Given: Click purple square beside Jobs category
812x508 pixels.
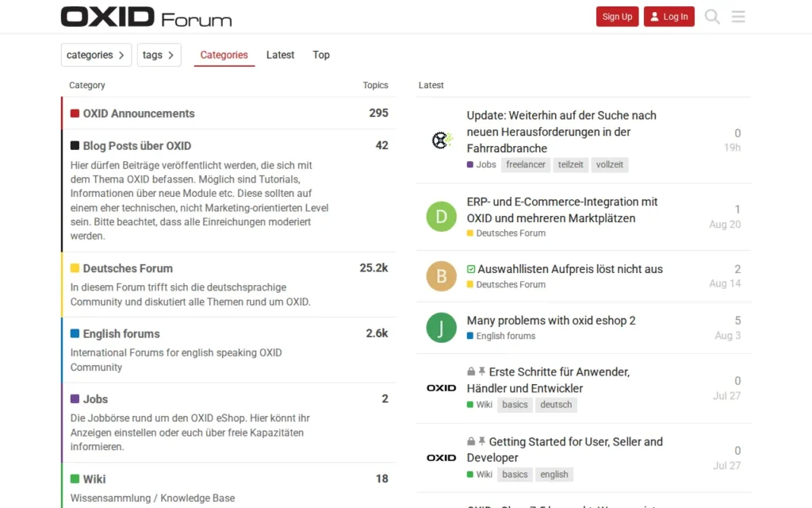Looking at the screenshot, I should click(75, 398).
